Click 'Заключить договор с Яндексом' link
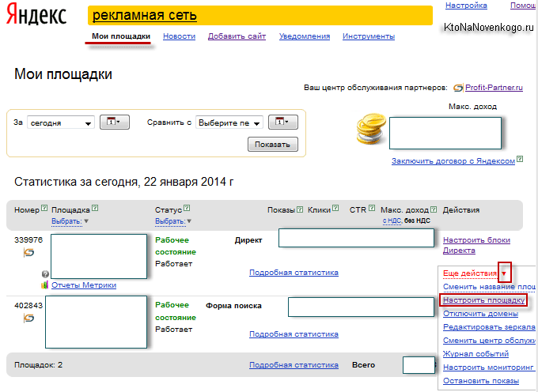 (453, 161)
